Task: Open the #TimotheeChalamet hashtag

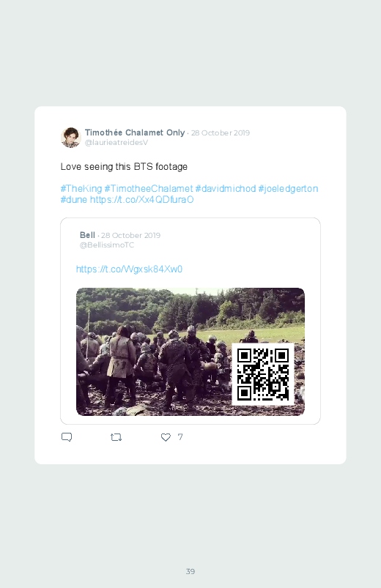Action: point(149,189)
